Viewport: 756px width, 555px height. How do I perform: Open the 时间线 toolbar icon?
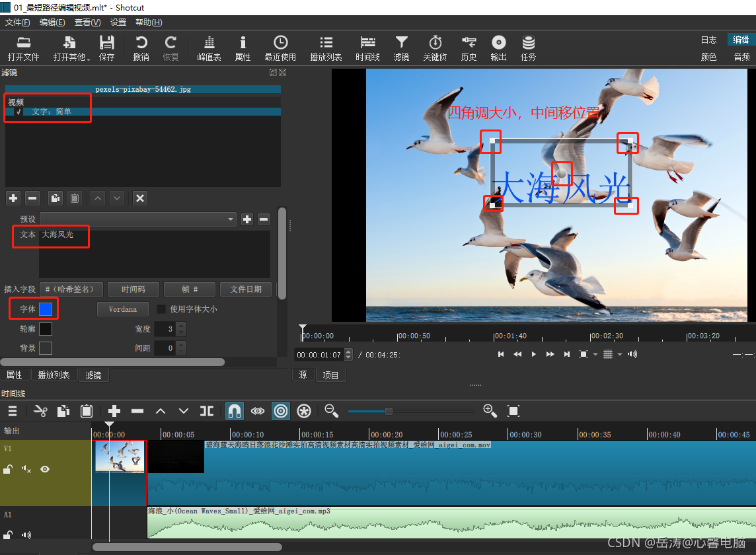point(367,48)
